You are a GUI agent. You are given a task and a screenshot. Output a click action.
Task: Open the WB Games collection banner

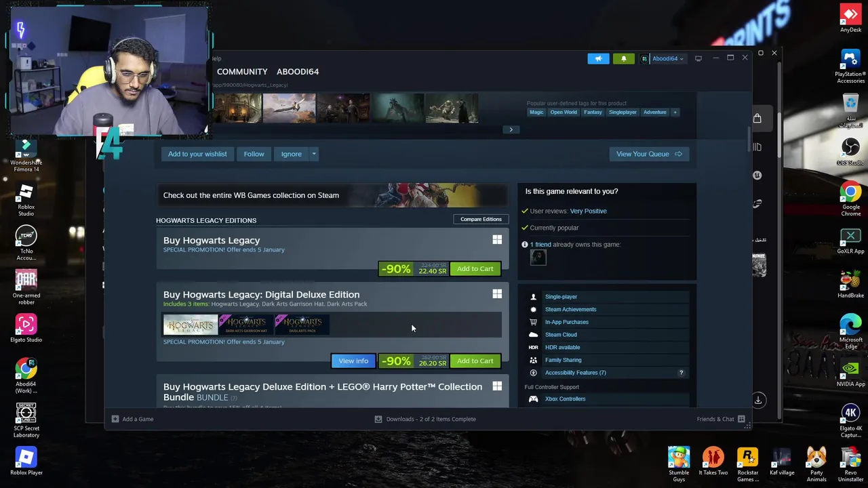coord(332,195)
